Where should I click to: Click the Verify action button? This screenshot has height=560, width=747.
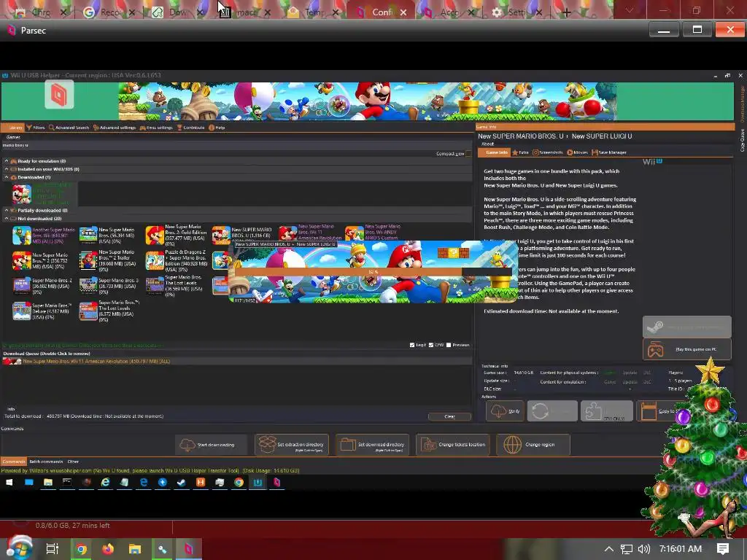pos(505,411)
